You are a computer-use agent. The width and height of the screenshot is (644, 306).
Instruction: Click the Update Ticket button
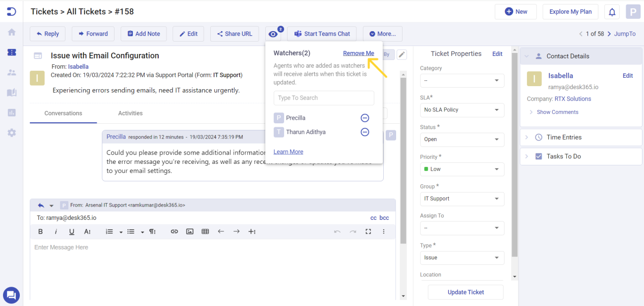465,292
